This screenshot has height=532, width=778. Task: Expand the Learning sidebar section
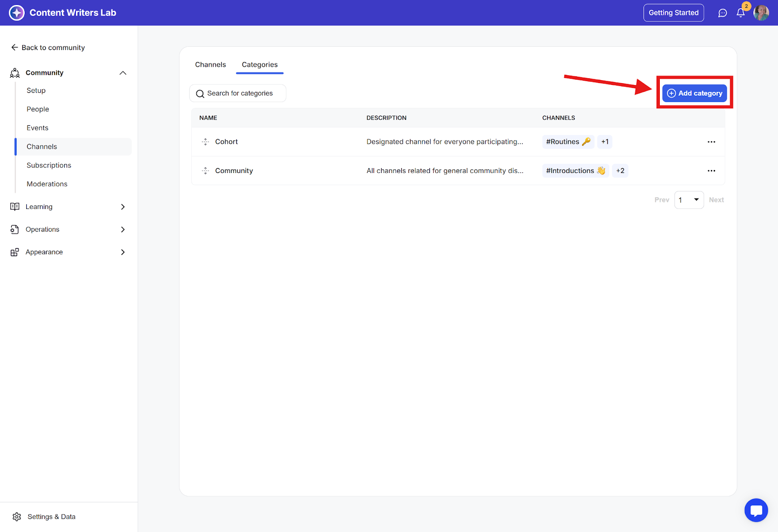tap(123, 206)
